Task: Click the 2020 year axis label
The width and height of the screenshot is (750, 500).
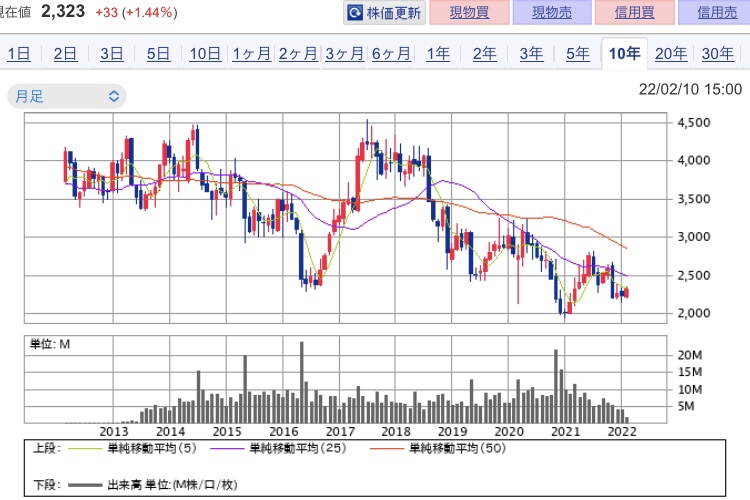Action: (x=509, y=432)
